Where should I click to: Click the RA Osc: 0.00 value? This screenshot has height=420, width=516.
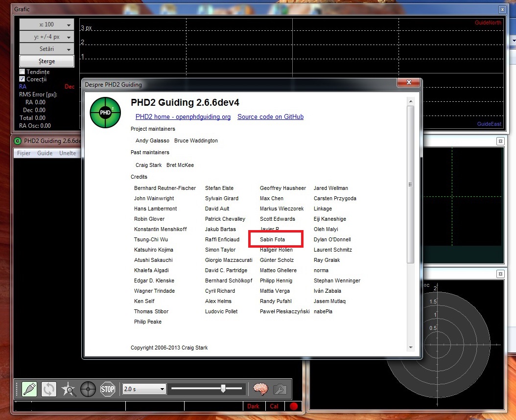(35, 125)
